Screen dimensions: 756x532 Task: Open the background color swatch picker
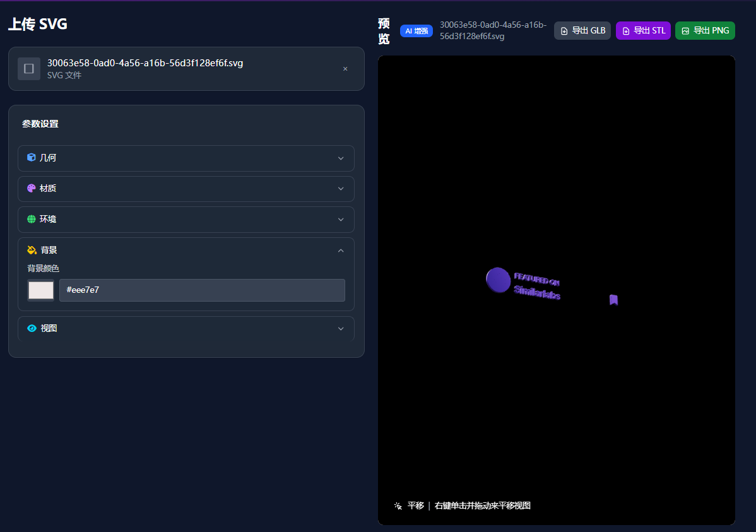41,290
